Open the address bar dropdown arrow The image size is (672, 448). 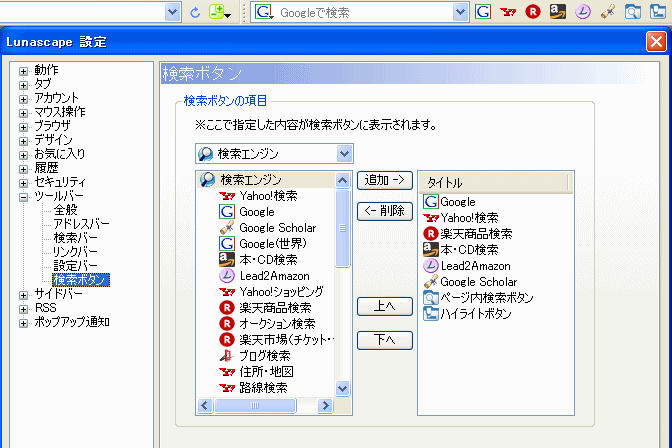[172, 12]
